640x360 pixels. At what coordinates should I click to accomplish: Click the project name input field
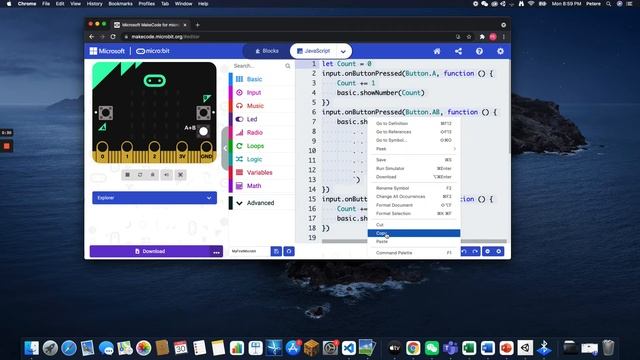pyautogui.click(x=249, y=251)
